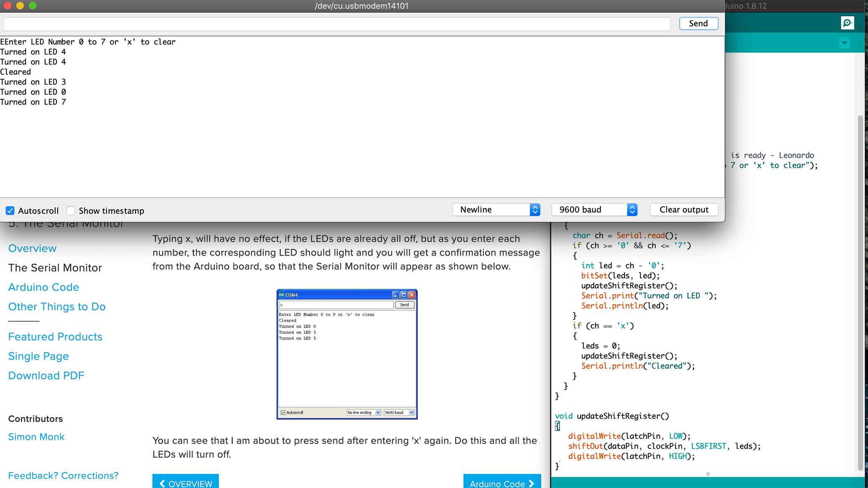Disable the Autoscroll checkbox
This screenshot has width=868, height=488.
(10, 211)
